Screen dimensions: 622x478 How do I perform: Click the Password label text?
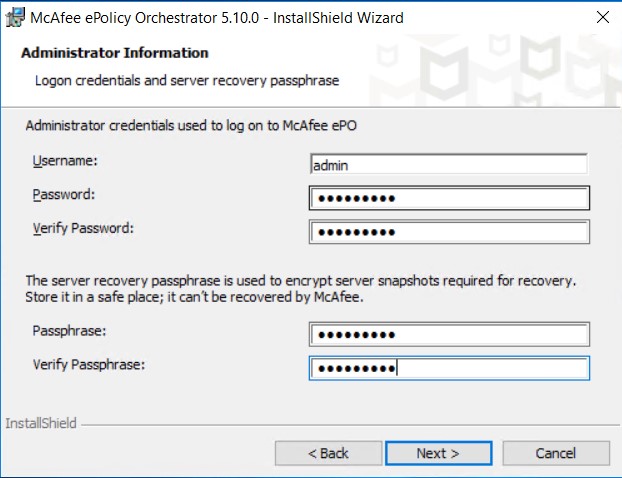click(x=64, y=194)
